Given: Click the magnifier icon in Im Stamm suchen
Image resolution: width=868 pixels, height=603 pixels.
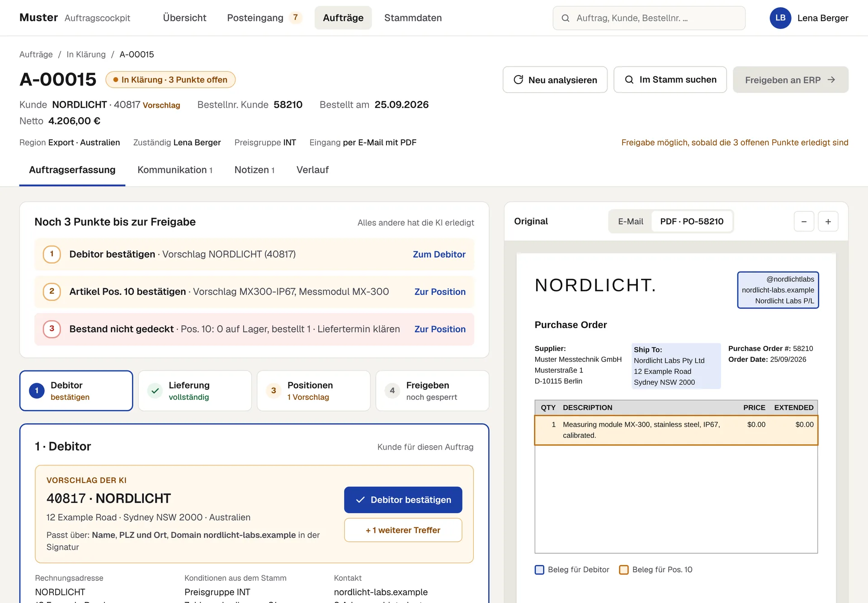Looking at the screenshot, I should [x=629, y=80].
